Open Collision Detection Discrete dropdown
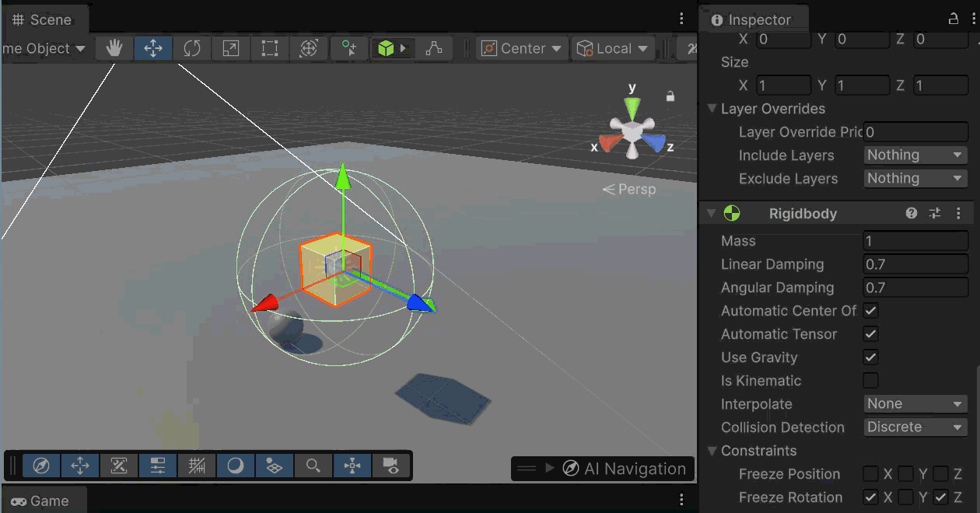Screen dimensions: 980x513 [x=915, y=427]
